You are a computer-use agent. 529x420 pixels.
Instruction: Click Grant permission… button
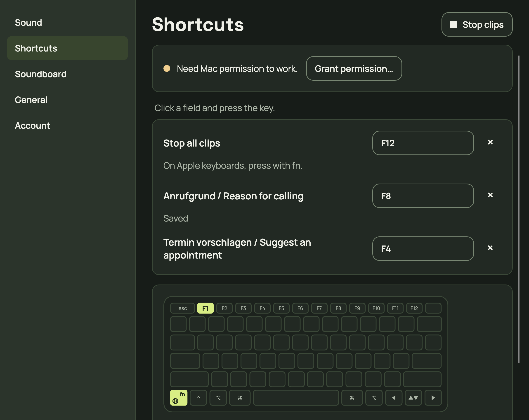pyautogui.click(x=354, y=69)
